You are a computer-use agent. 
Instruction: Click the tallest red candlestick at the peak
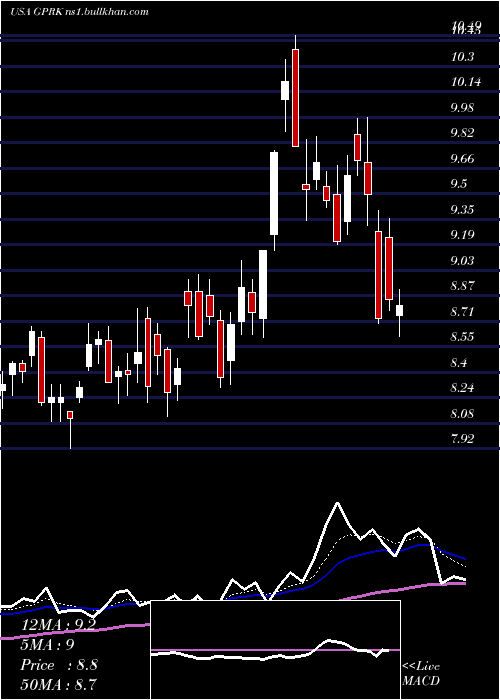coord(295,98)
